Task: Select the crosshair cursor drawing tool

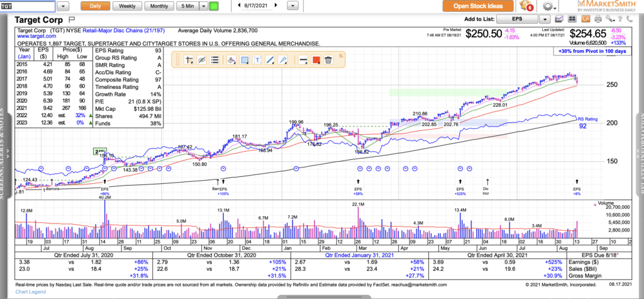Action: point(190,60)
